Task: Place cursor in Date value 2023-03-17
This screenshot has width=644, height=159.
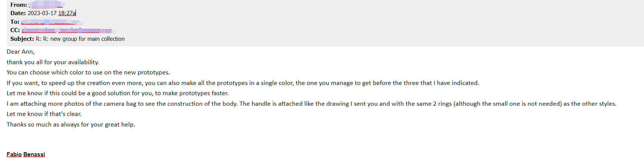Action: coord(42,13)
